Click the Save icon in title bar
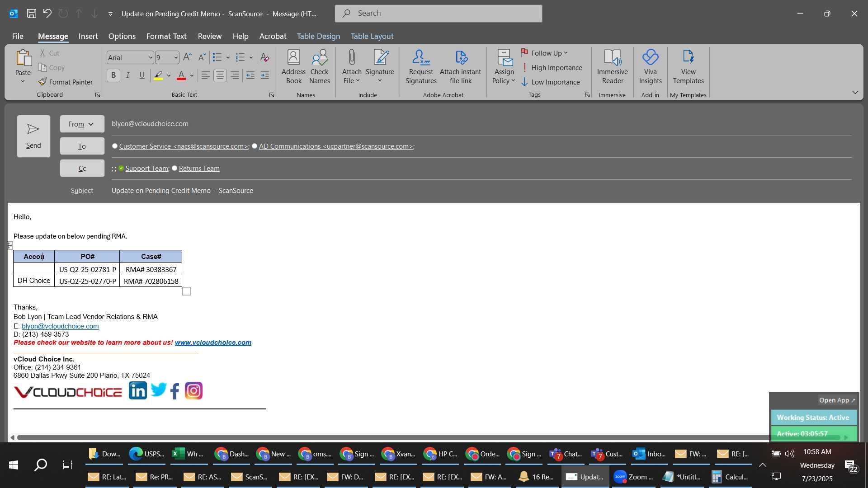 point(31,14)
